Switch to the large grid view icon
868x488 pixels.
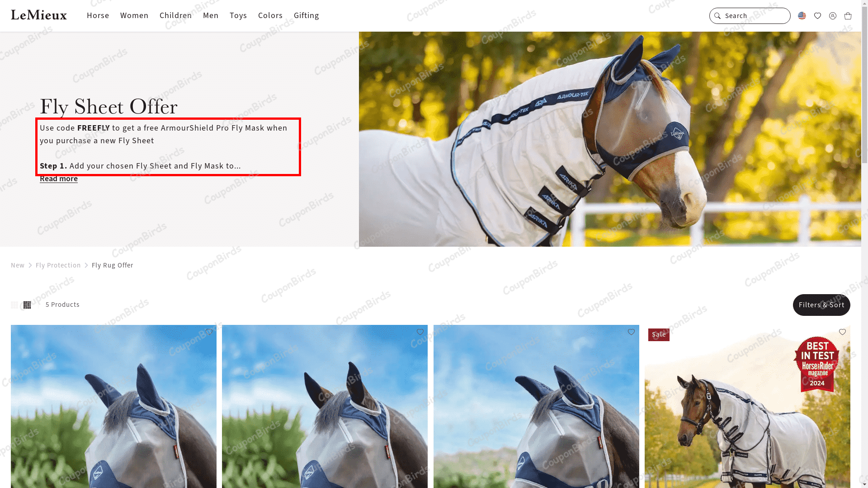click(14, 305)
